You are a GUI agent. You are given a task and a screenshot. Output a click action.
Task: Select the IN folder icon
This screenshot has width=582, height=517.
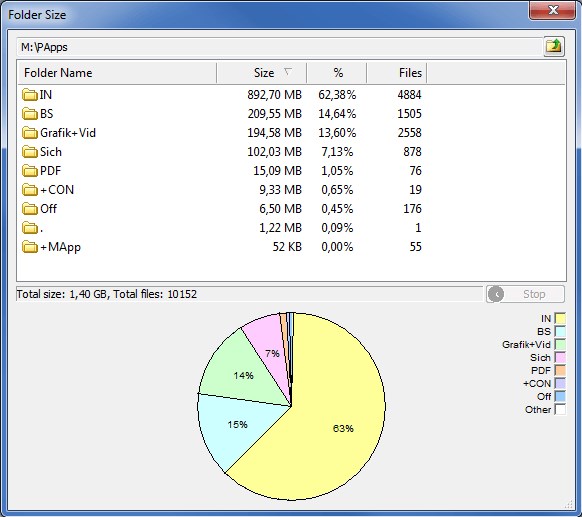coord(29,95)
